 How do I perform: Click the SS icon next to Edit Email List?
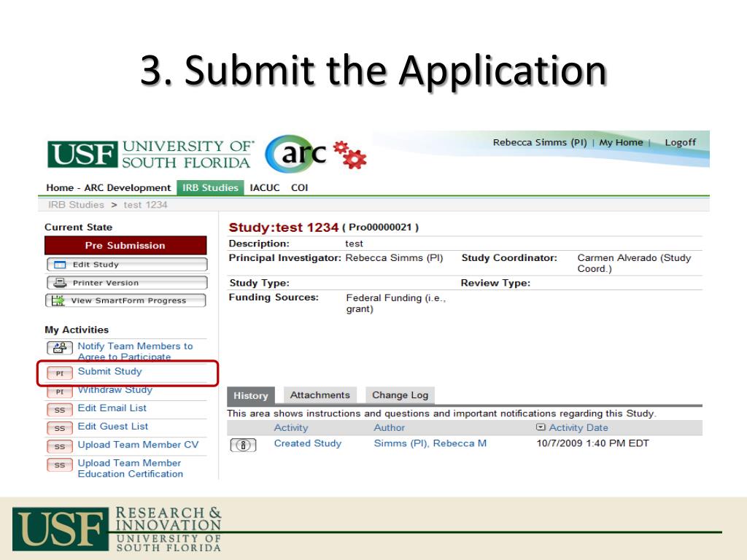click(x=60, y=410)
